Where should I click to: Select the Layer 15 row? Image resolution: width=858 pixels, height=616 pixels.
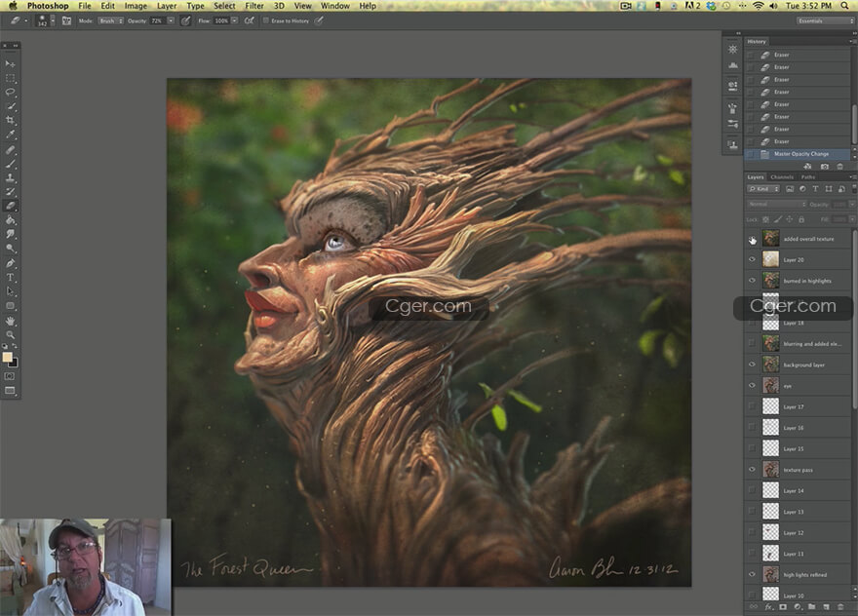(x=798, y=448)
